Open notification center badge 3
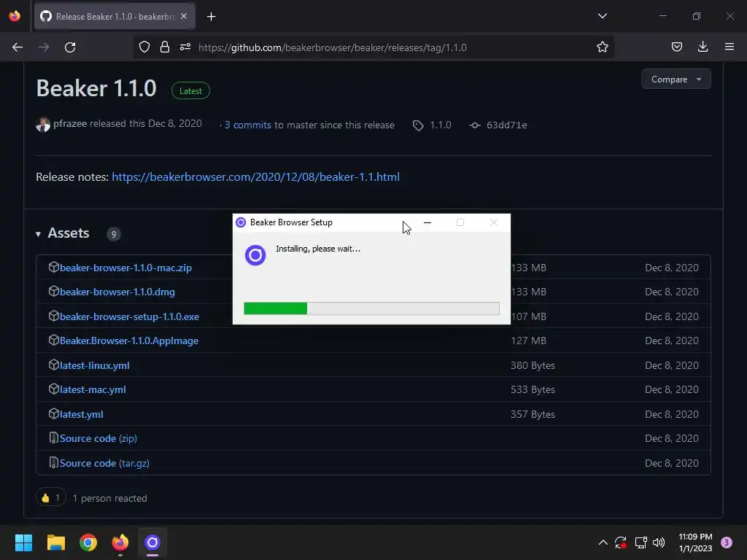 pos(727,542)
